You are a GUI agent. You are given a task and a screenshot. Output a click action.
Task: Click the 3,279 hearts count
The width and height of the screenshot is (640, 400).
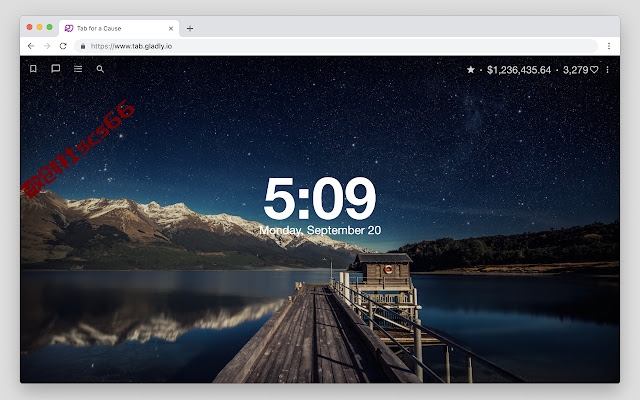[576, 70]
